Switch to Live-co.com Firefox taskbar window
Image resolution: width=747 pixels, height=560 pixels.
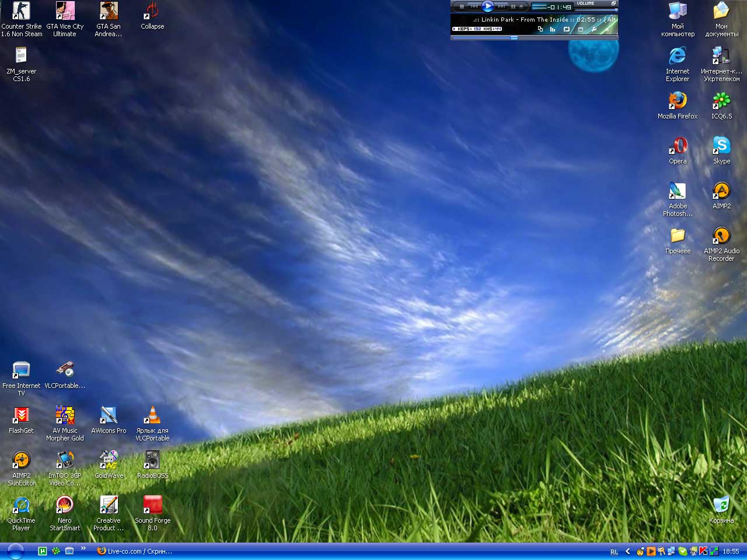coord(134,551)
